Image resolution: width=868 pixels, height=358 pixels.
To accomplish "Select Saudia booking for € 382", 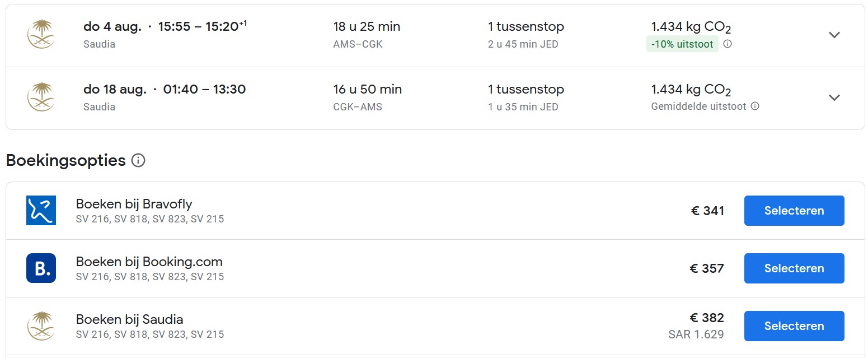I will click(x=794, y=326).
